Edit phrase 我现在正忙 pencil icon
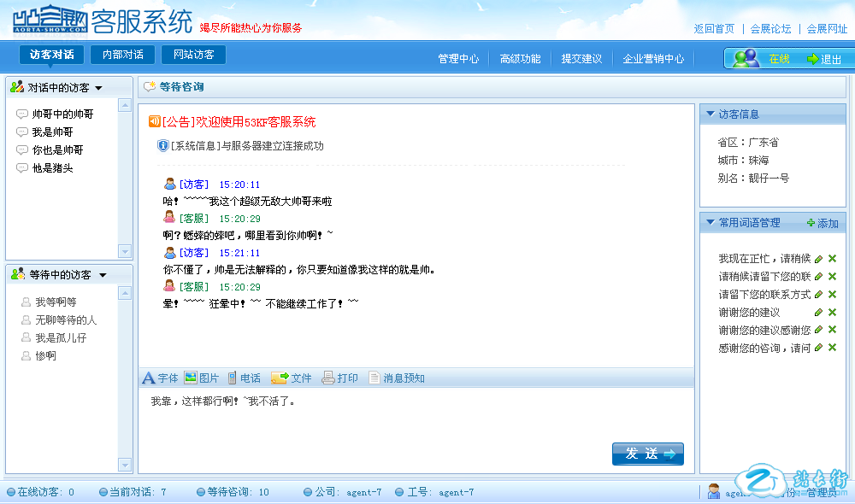This screenshot has height=504, width=855. 818,259
